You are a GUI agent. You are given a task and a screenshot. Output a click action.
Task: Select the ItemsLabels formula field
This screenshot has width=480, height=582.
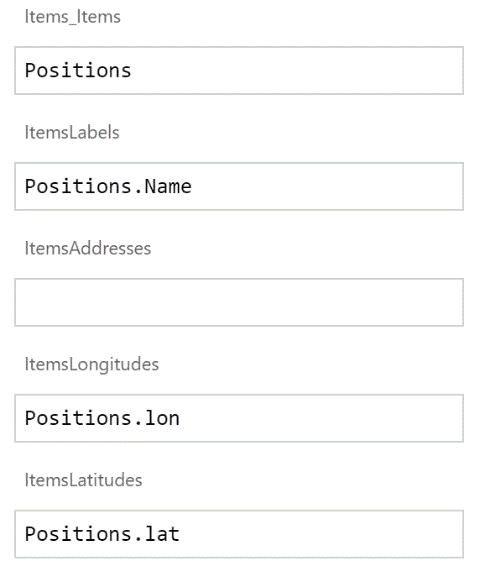click(x=239, y=186)
